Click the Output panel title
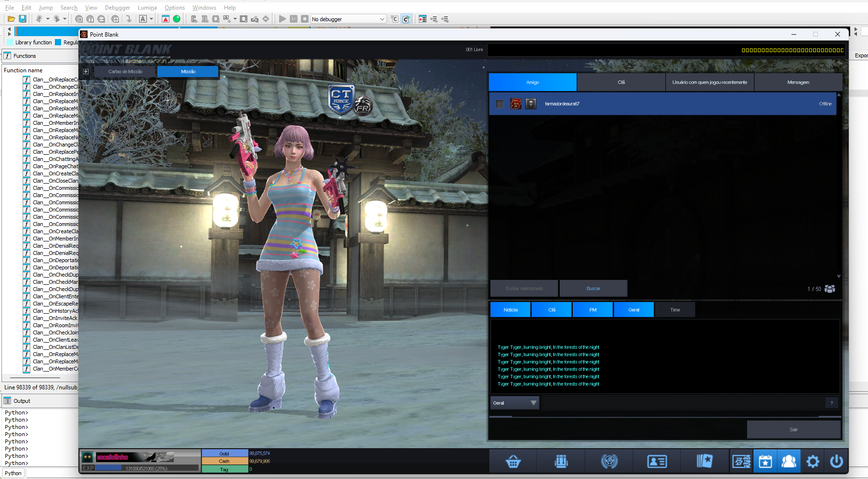Image resolution: width=868 pixels, height=479 pixels. tap(22, 401)
